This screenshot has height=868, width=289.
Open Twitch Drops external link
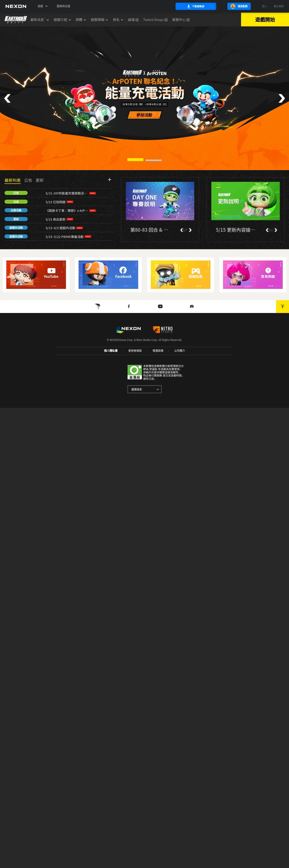[155, 20]
